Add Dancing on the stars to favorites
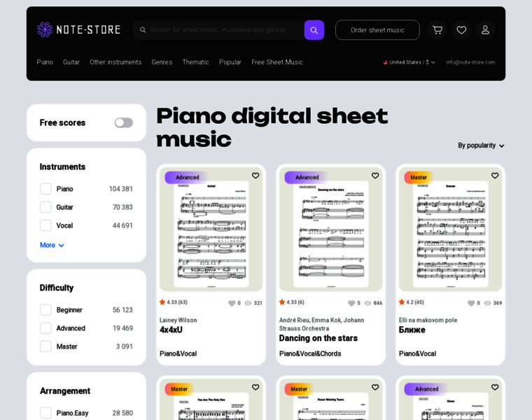This screenshot has height=420, width=532. coord(375,176)
